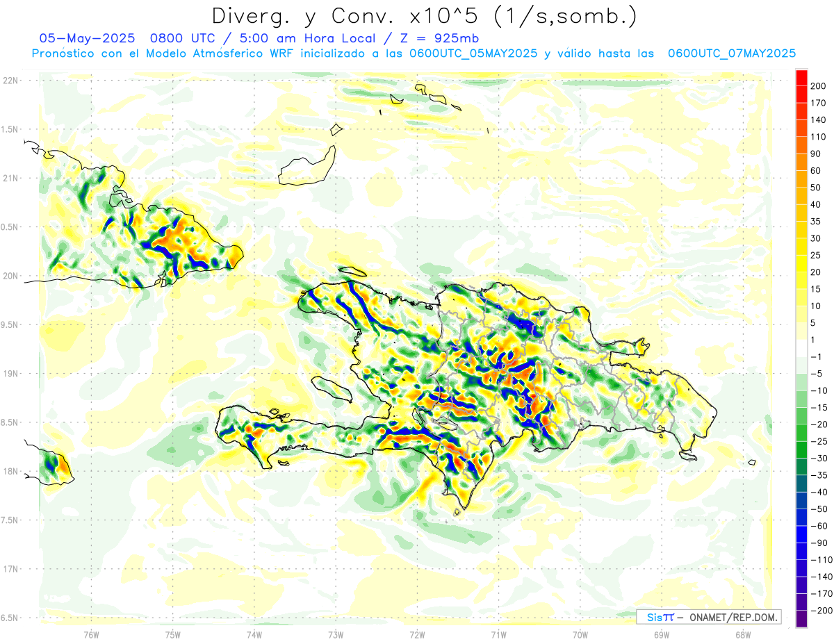
Task: Click the '22N' latitude label
Action: coord(10,81)
